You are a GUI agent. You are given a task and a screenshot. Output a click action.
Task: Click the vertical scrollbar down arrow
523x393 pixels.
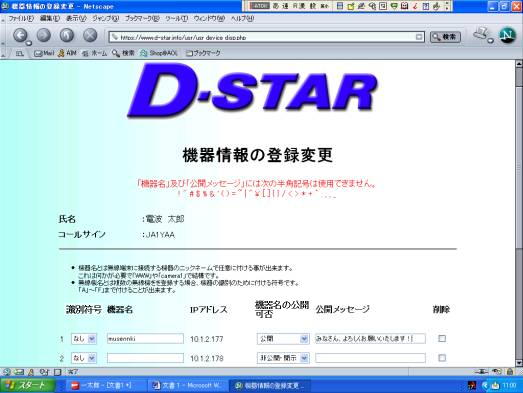click(519, 363)
